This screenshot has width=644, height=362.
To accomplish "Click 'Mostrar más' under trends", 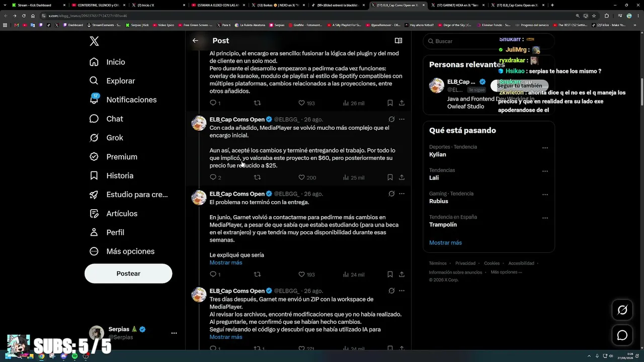I will (x=445, y=243).
